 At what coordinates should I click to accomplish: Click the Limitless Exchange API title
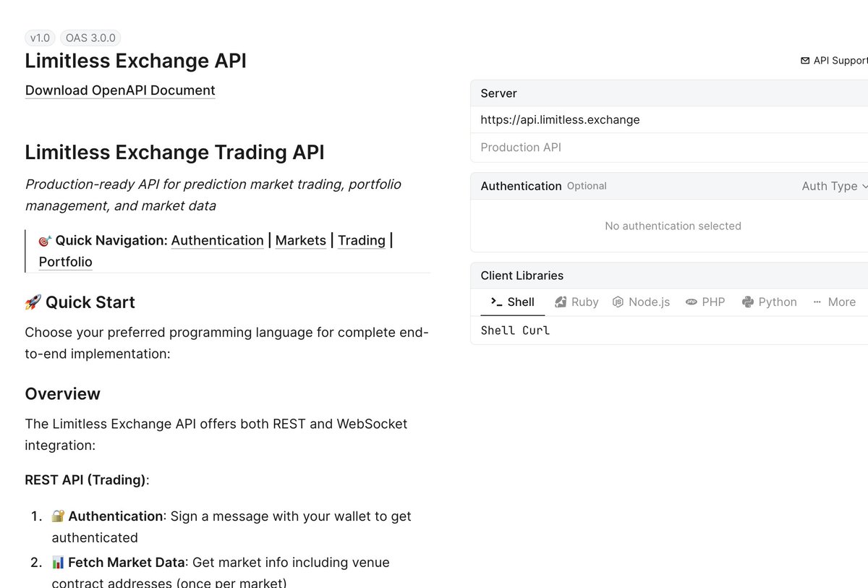click(x=135, y=61)
